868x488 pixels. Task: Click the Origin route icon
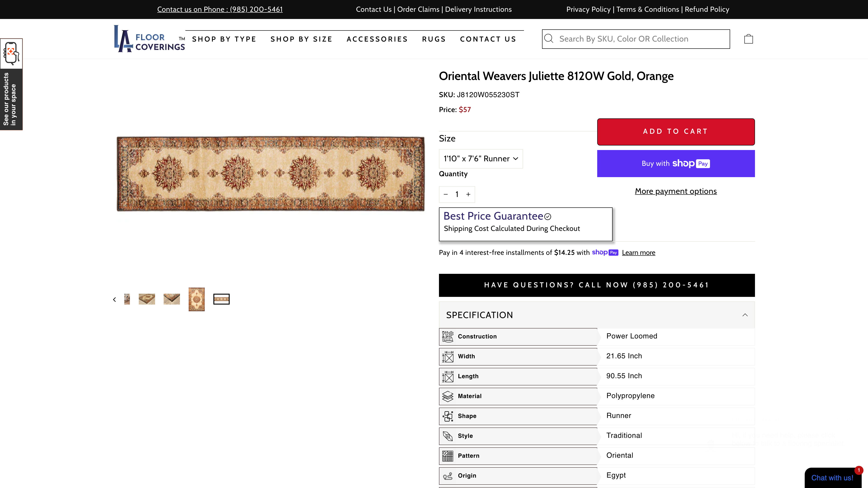click(448, 476)
